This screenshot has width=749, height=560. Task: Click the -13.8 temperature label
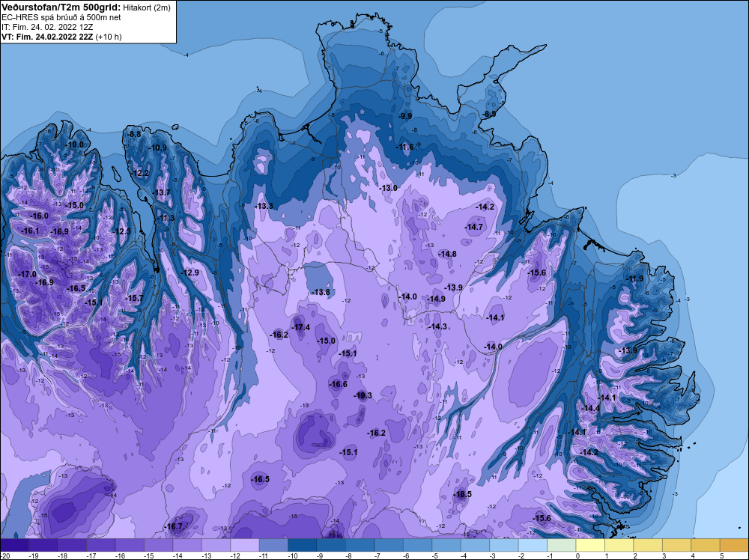(x=321, y=292)
